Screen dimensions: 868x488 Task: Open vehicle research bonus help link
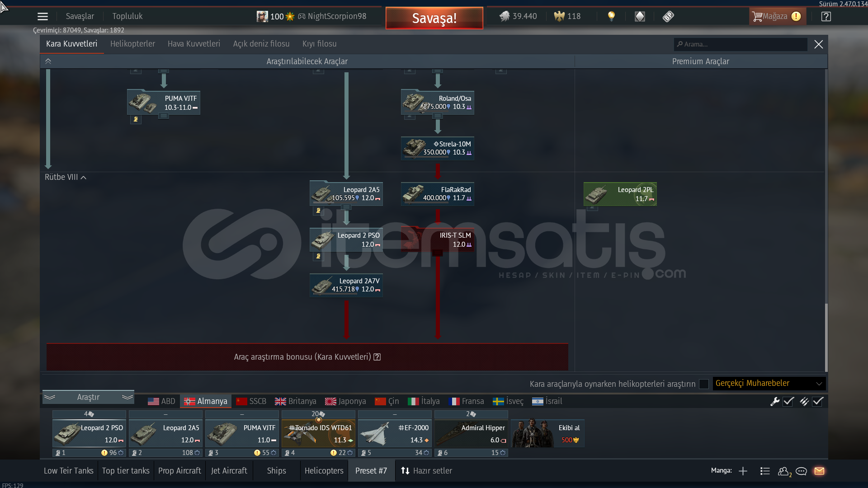pyautogui.click(x=377, y=357)
